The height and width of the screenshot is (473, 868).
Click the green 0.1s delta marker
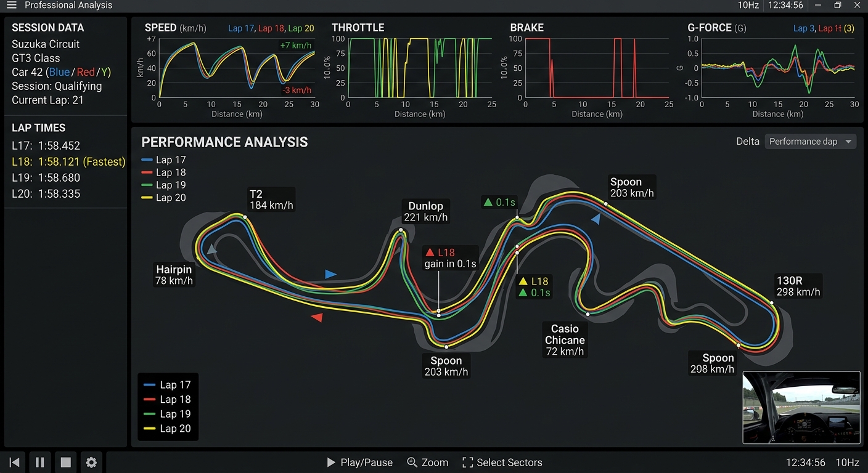point(499,202)
